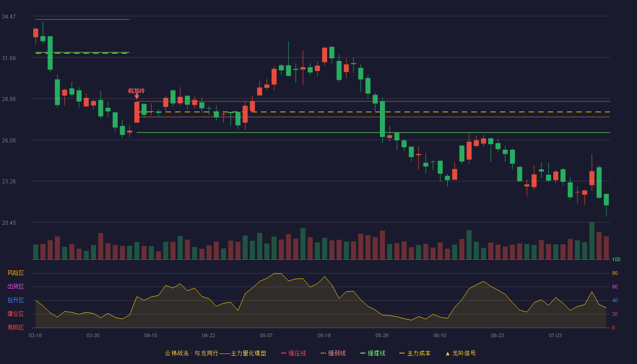This screenshot has height=364, width=637.
Task: Select the 风险区 zone label
Action: click(15, 273)
